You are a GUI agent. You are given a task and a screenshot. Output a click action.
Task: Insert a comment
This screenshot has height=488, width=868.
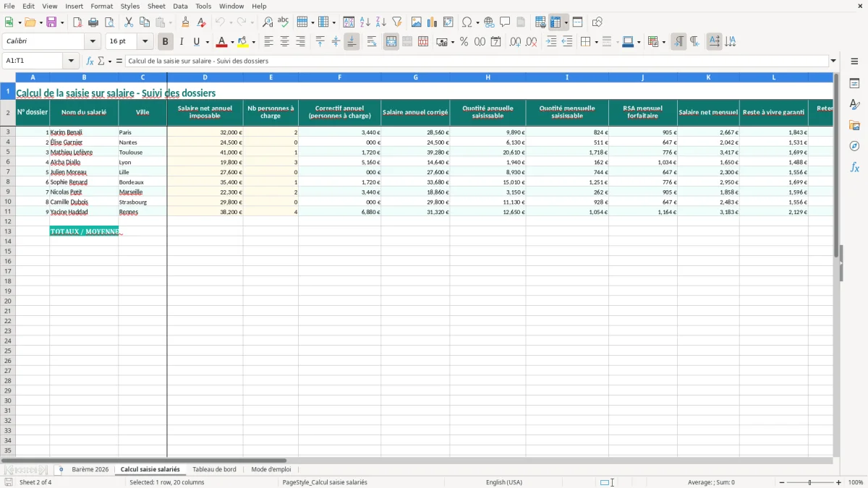(506, 22)
